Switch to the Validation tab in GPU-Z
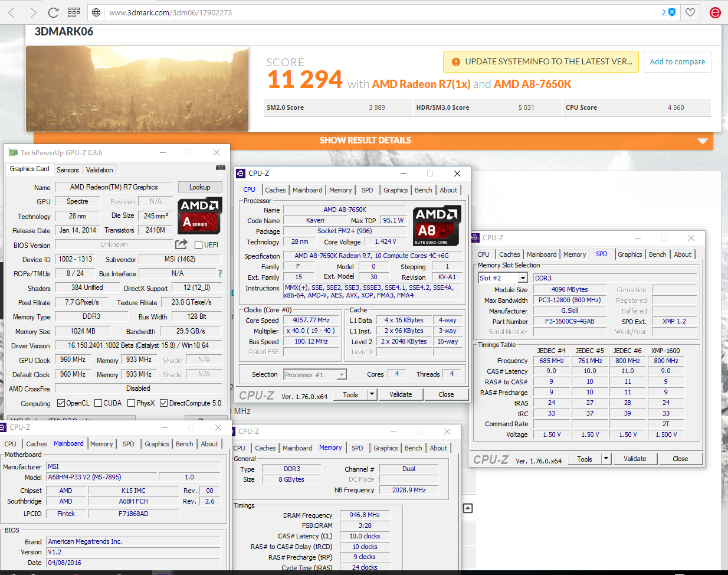This screenshot has height=575, width=728. [x=99, y=170]
